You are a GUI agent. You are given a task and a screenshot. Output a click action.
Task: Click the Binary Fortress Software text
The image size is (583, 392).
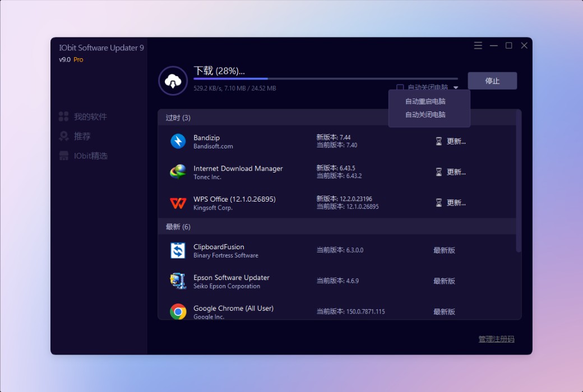coord(226,255)
